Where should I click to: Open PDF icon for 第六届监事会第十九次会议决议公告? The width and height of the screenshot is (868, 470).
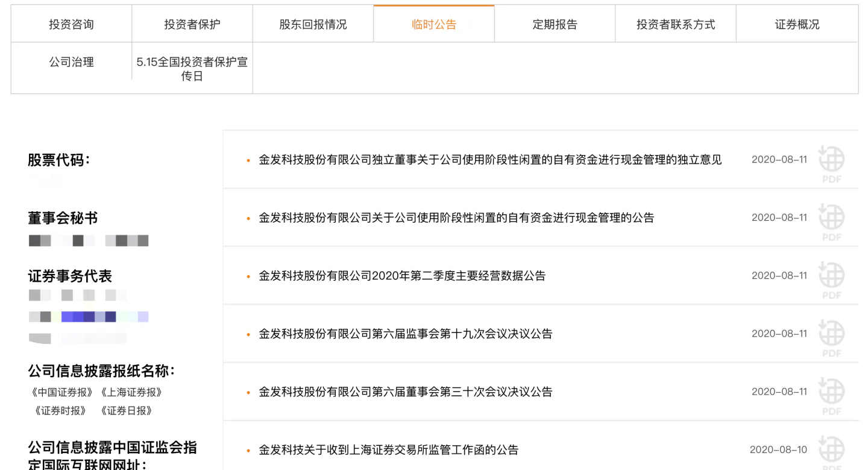pyautogui.click(x=831, y=337)
